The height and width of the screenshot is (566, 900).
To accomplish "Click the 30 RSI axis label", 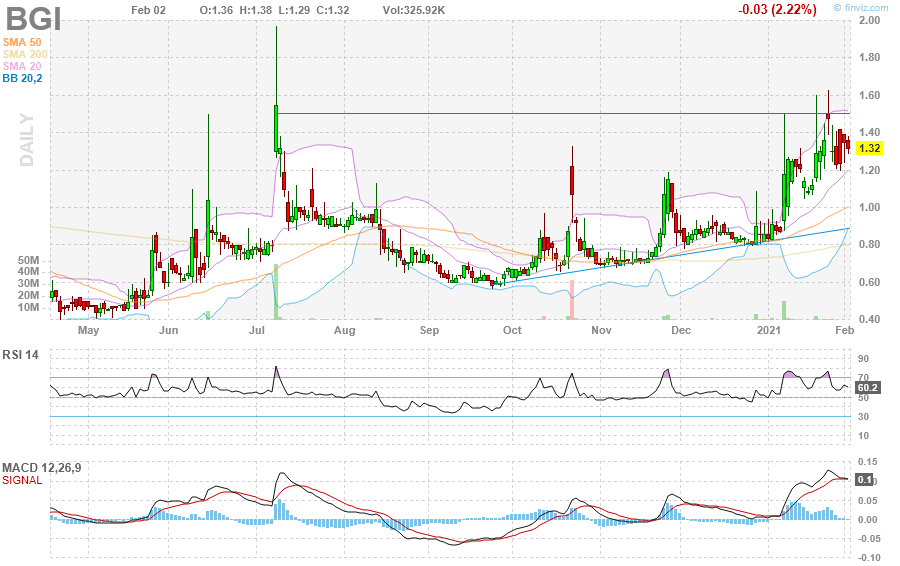I will 863,417.
